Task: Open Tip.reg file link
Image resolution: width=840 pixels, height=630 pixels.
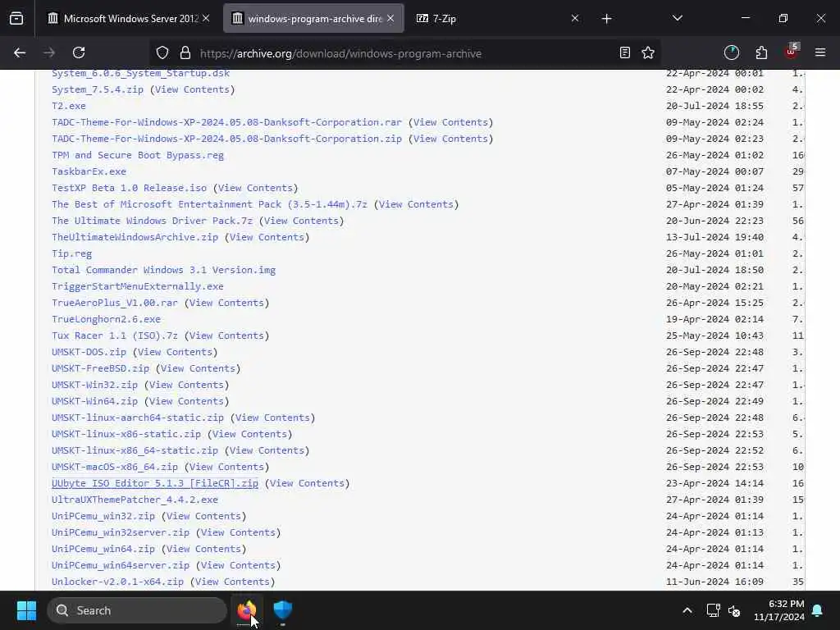Action: click(72, 254)
